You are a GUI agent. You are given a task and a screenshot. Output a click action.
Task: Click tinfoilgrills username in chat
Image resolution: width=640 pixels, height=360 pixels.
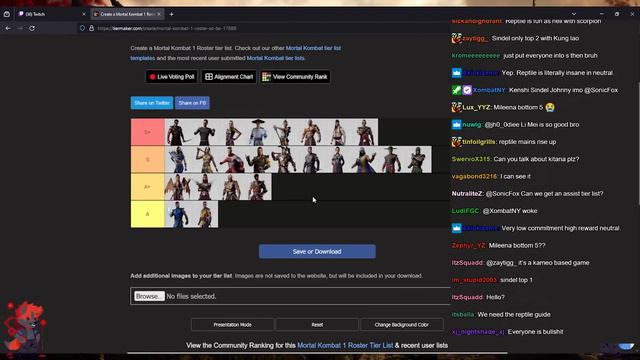[479, 142]
